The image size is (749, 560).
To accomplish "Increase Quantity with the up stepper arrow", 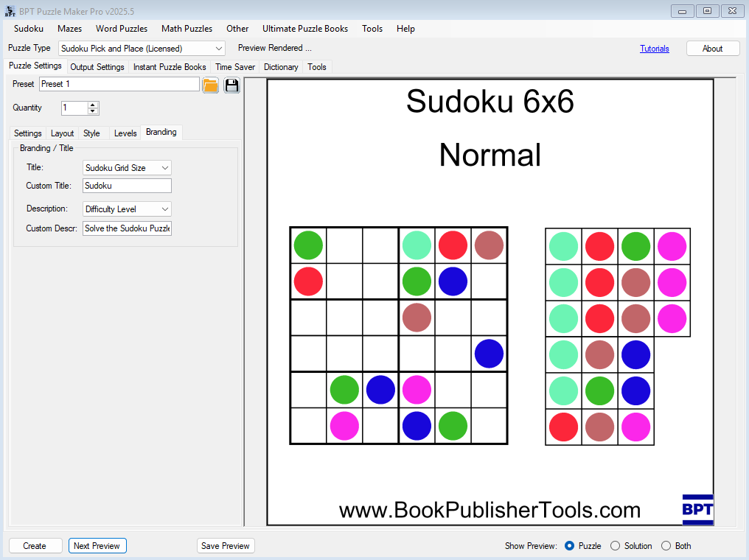I will click(92, 104).
